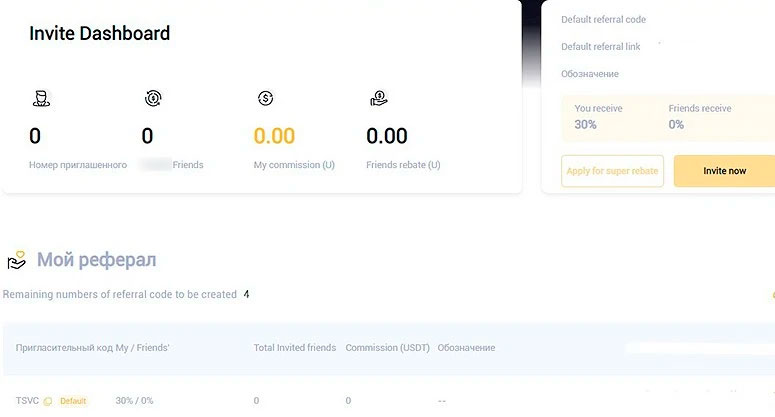Click the Friends receive 0% box
This screenshot has height=417, width=775.
pos(700,117)
